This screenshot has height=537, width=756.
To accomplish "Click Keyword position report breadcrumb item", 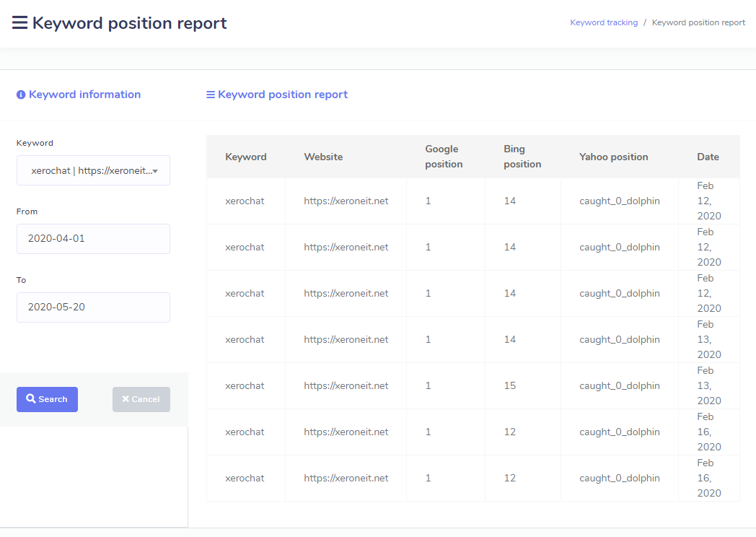I will tap(698, 22).
